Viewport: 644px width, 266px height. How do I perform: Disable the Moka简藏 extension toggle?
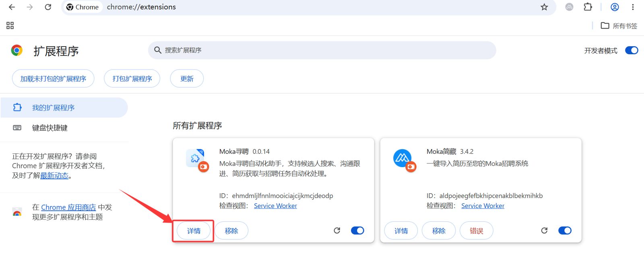coord(565,231)
